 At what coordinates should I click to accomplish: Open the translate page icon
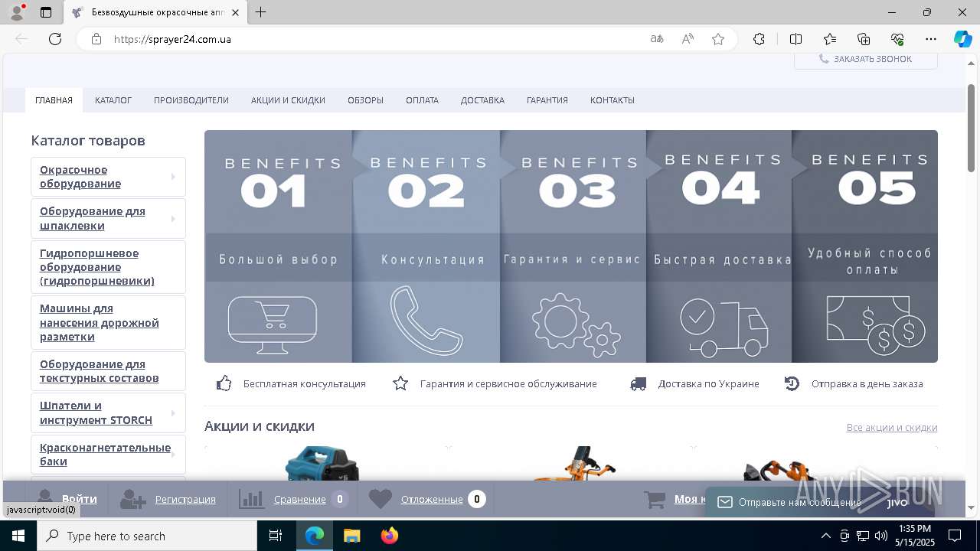pyautogui.click(x=657, y=39)
